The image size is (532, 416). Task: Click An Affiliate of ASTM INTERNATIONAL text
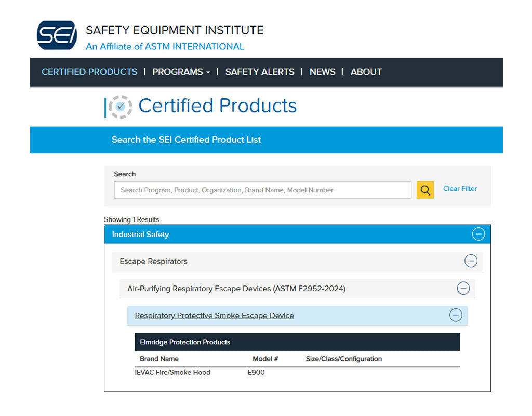click(x=165, y=46)
